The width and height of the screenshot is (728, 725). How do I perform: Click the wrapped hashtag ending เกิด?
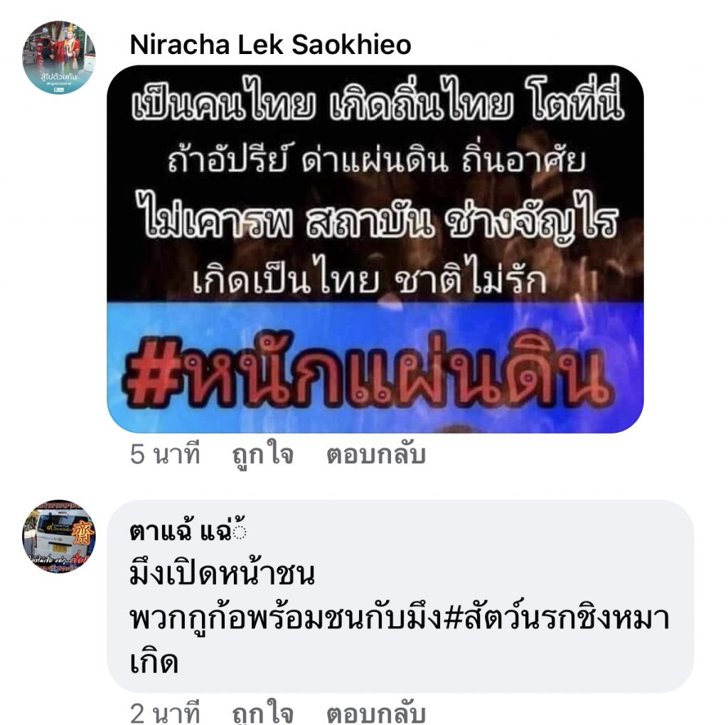[154, 662]
